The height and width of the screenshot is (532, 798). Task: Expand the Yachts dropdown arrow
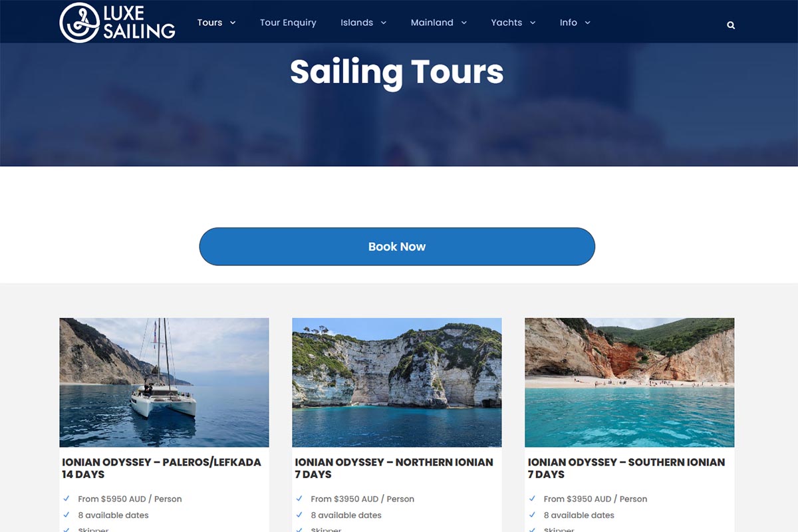pyautogui.click(x=533, y=23)
